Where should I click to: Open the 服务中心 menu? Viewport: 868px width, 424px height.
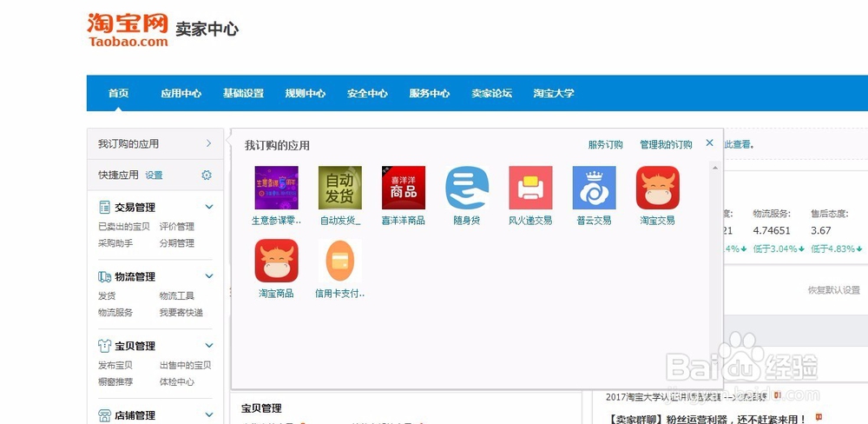pos(429,93)
